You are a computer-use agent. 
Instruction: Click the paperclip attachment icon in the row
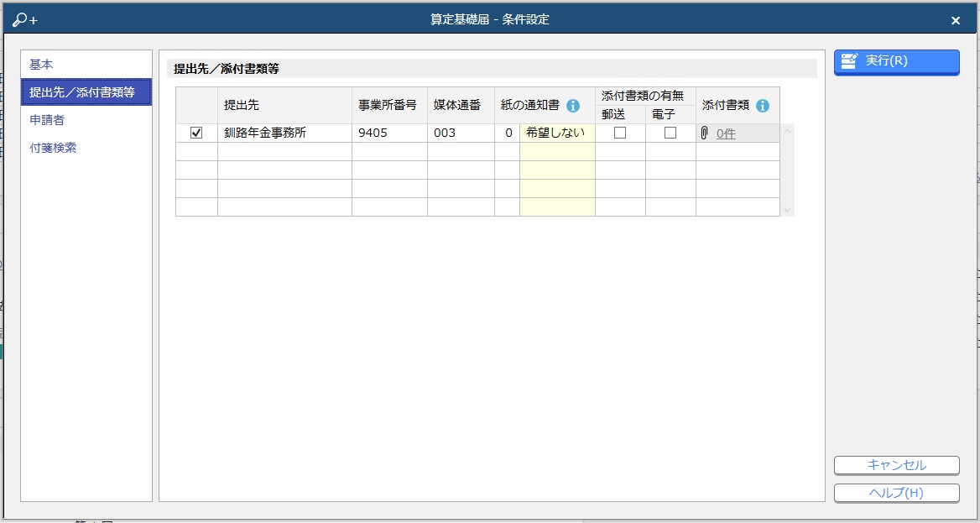pyautogui.click(x=705, y=133)
